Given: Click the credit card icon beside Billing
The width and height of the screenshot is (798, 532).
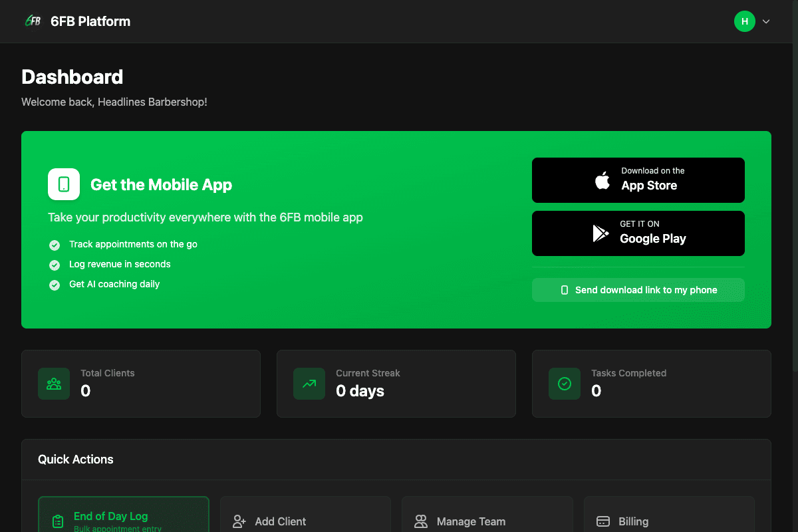Looking at the screenshot, I should 602,521.
